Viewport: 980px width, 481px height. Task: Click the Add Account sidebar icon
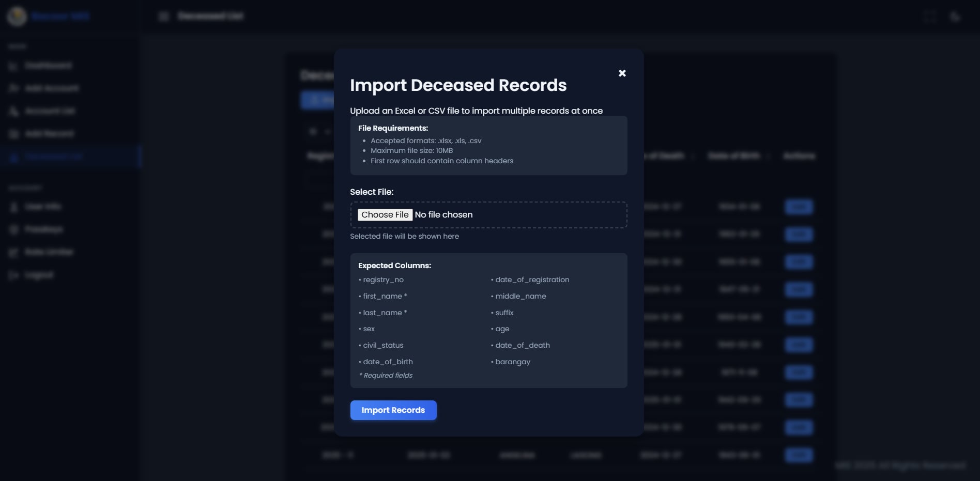pyautogui.click(x=13, y=88)
